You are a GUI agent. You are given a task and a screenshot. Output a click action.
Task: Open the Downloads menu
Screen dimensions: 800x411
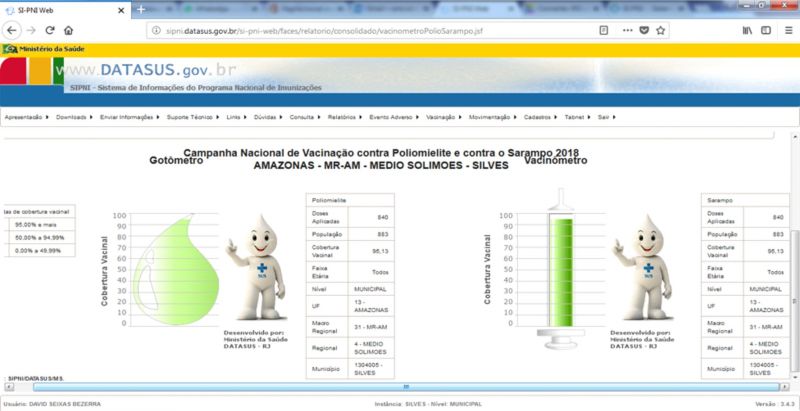[74, 117]
